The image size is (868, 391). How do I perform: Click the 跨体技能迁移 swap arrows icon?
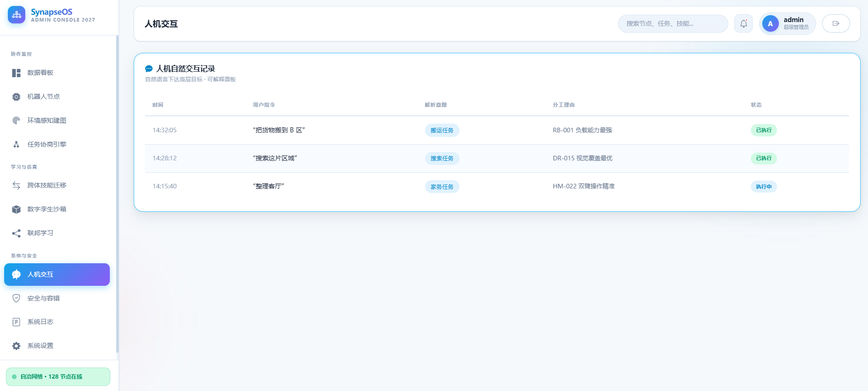pyautogui.click(x=17, y=186)
